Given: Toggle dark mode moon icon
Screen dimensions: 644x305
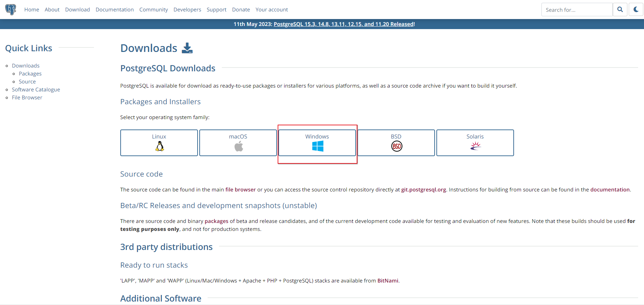Looking at the screenshot, I should (636, 10).
